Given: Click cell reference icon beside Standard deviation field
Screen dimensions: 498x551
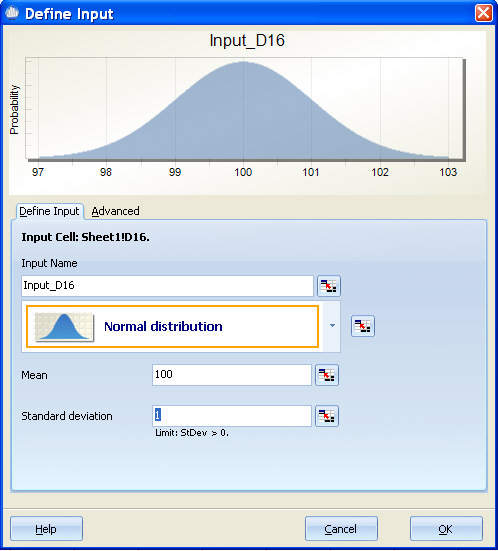Looking at the screenshot, I should point(327,416).
